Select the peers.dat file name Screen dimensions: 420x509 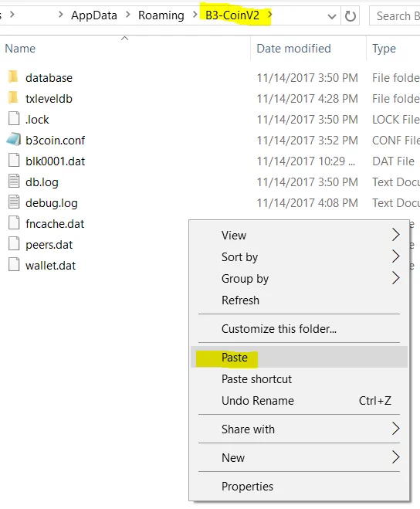click(49, 244)
